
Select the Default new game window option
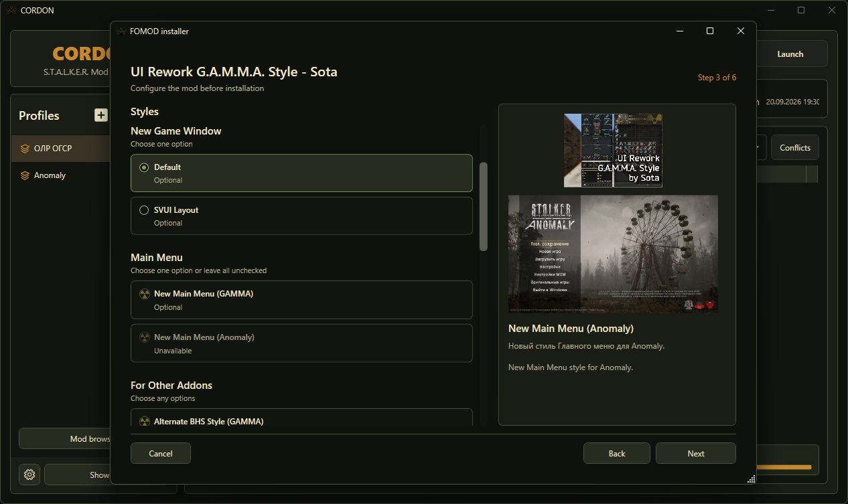click(301, 173)
